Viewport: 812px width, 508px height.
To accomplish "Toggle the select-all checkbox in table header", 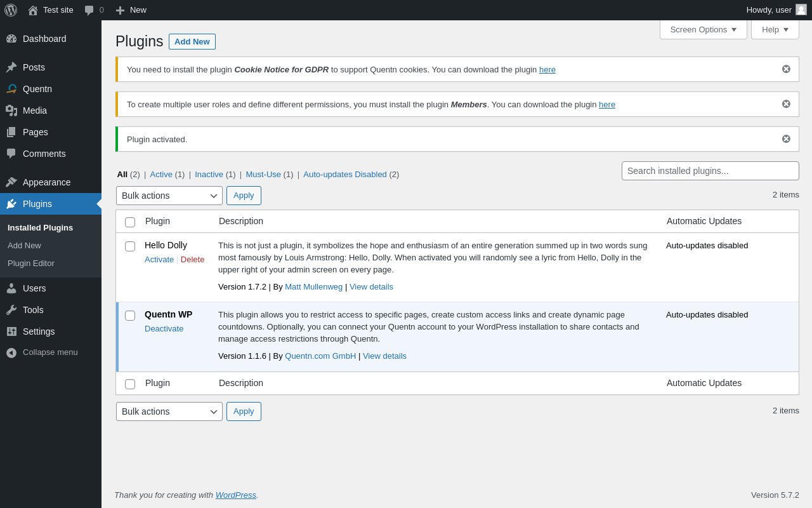I will tap(130, 222).
